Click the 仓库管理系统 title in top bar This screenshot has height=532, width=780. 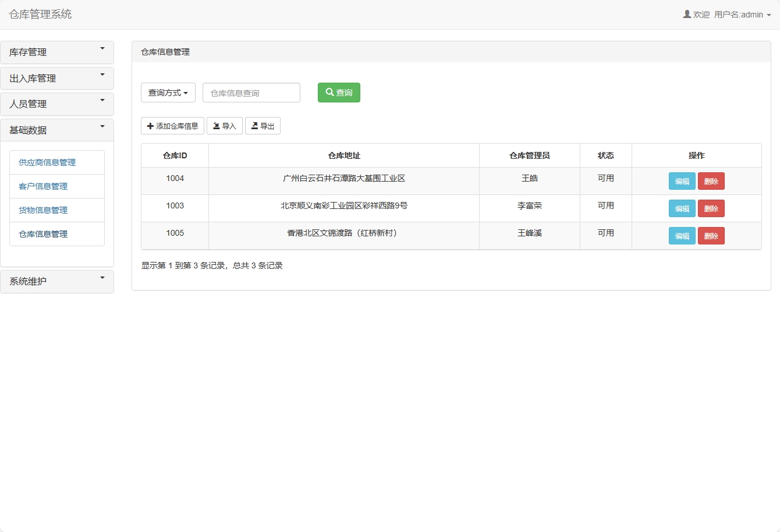tap(40, 14)
